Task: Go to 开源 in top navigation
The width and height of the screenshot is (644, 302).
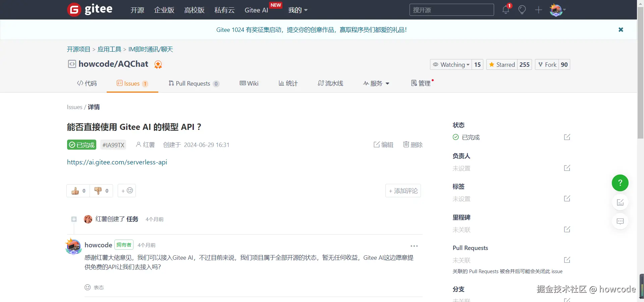Action: tap(137, 10)
